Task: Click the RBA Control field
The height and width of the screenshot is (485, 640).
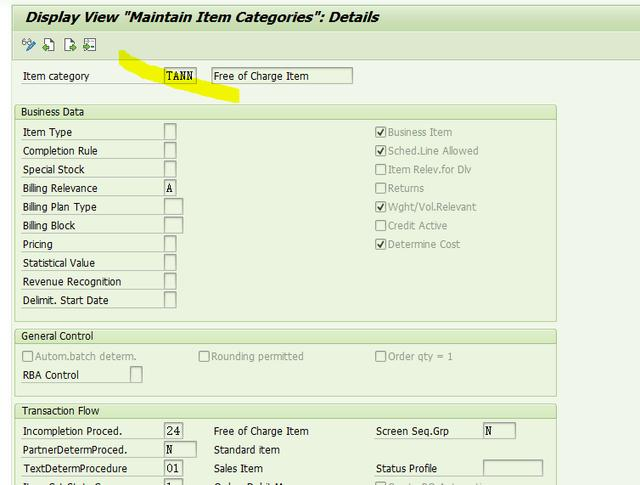Action: point(136,375)
